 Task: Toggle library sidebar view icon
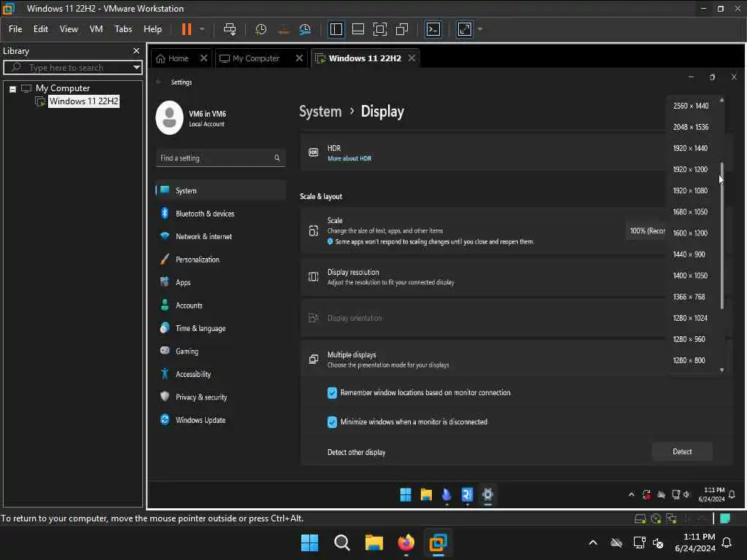coord(336,29)
